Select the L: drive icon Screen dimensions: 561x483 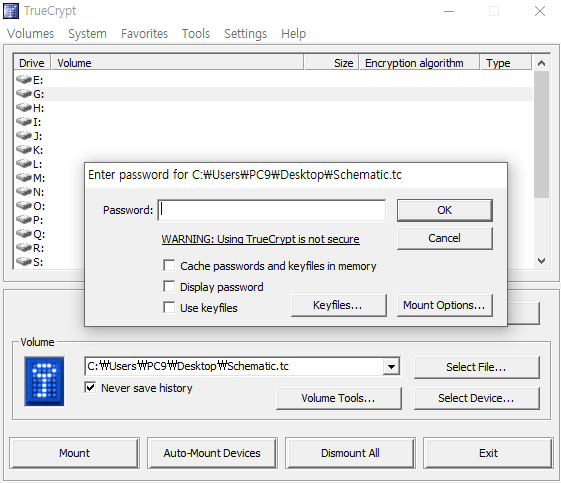tap(24, 164)
